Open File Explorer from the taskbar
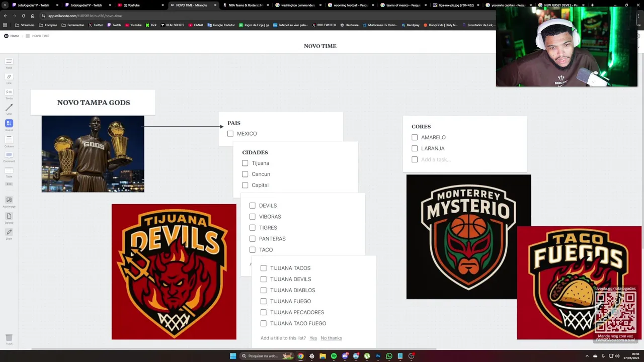Image resolution: width=644 pixels, height=362 pixels. click(323, 356)
